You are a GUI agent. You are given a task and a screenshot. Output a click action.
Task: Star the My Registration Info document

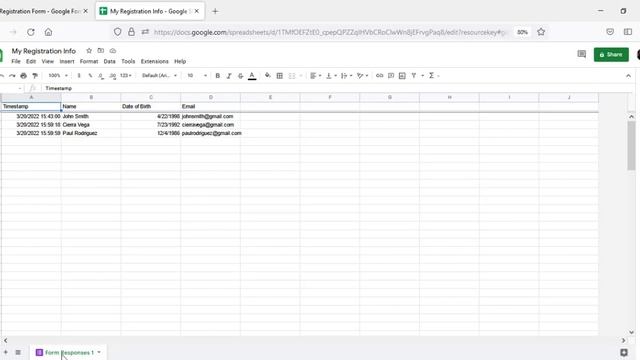tap(89, 51)
